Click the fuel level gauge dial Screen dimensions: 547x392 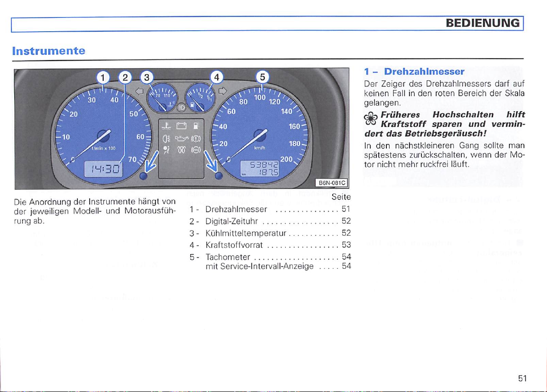click(x=200, y=98)
